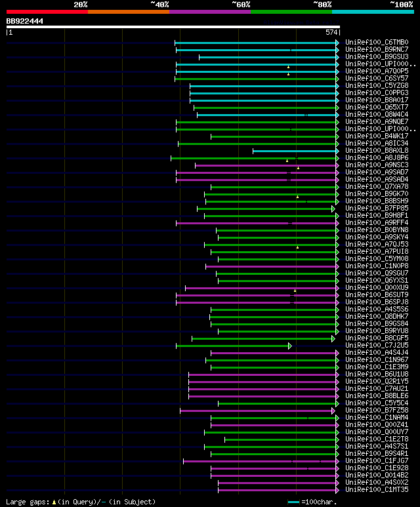Viewport: 420px width, 507px height.
Task: Select the UniRef100_C1FJG7 label
Action: [x=377, y=461]
